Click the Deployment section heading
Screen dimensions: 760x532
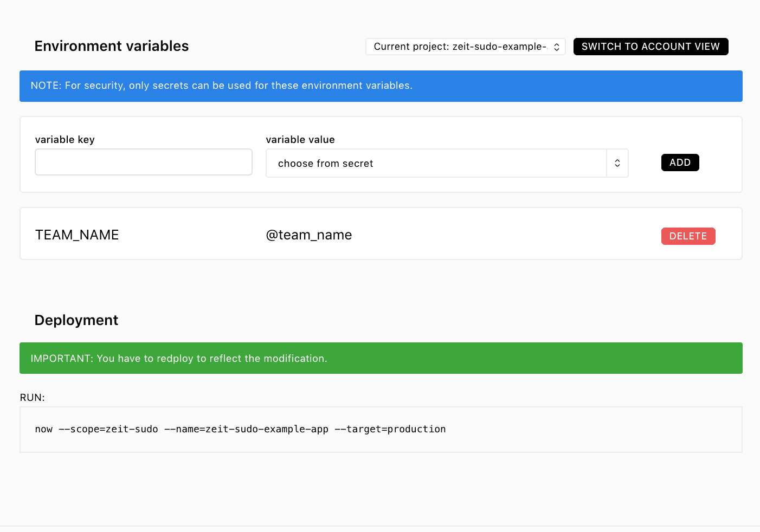tap(76, 320)
